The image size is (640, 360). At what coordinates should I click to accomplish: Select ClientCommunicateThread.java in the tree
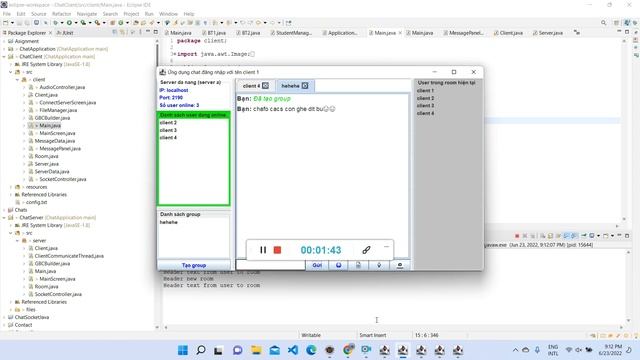(69, 256)
